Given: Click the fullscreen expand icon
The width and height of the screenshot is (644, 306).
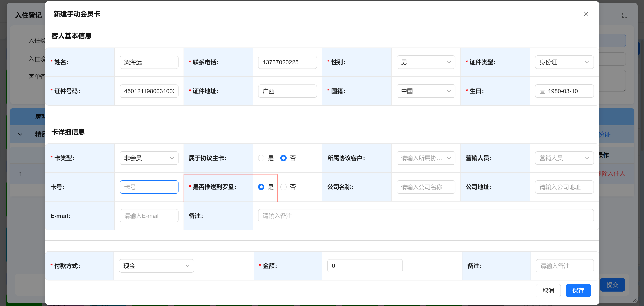Looking at the screenshot, I should pos(625,15).
